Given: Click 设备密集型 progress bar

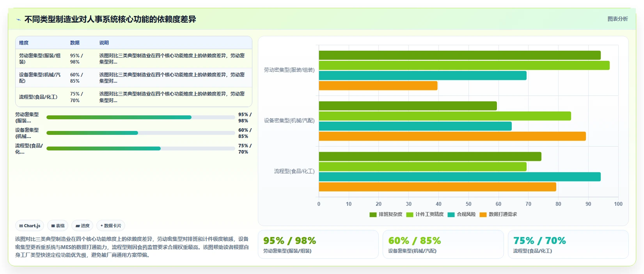Looking at the screenshot, I should (x=141, y=133).
